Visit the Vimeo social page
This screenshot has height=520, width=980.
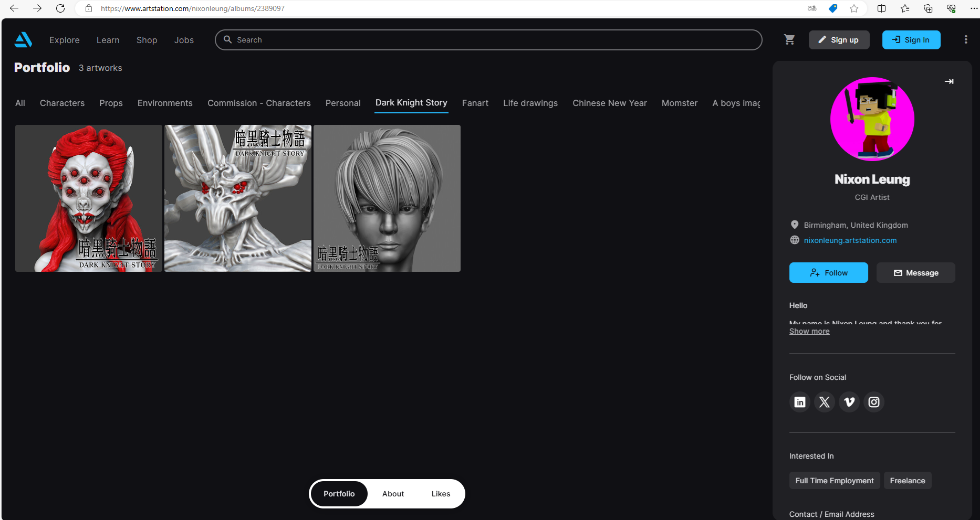point(849,402)
